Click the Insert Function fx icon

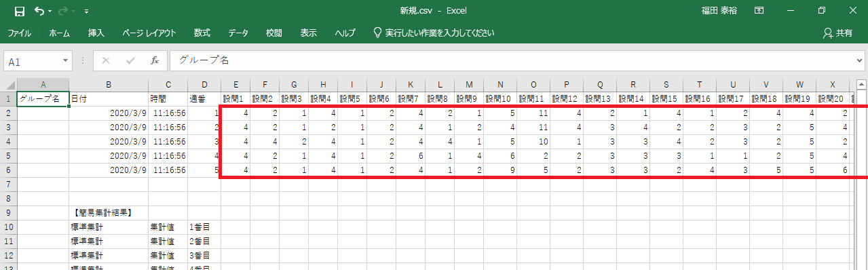point(155,60)
